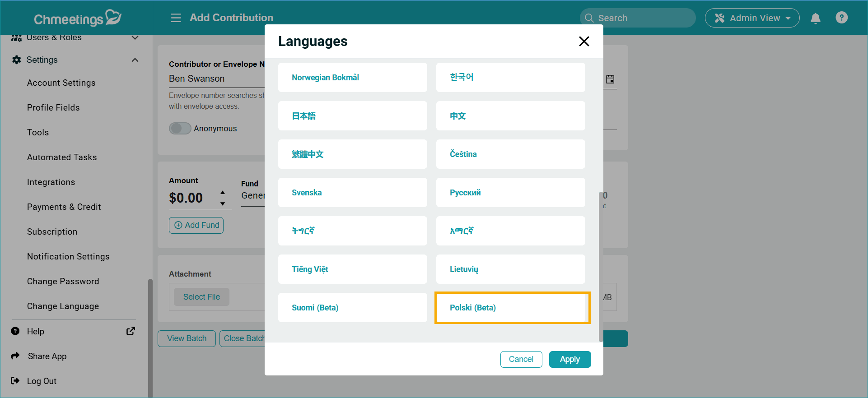
Task: Choose Tiếng Việt language option
Action: coord(353,269)
